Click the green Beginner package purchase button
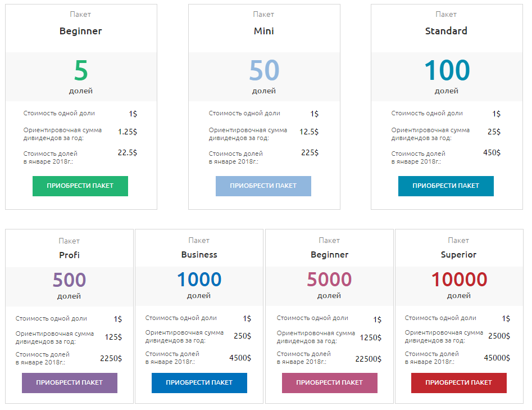532x410 pixels. pyautogui.click(x=80, y=186)
